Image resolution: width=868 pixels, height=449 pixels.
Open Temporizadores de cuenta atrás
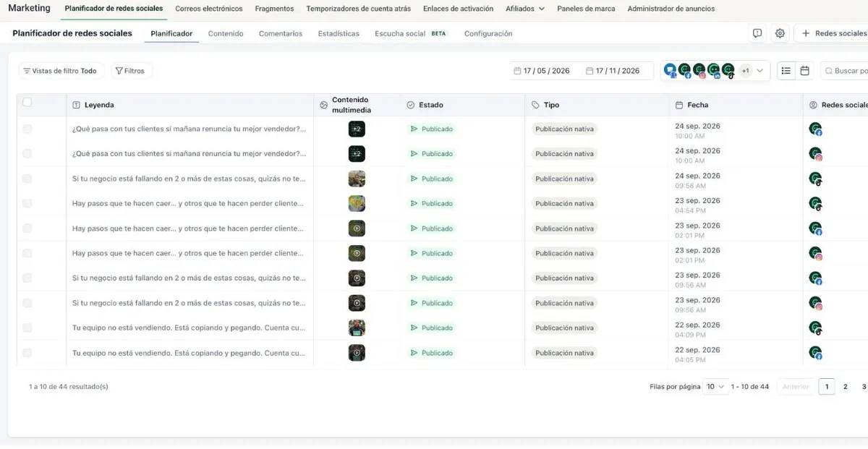(359, 9)
